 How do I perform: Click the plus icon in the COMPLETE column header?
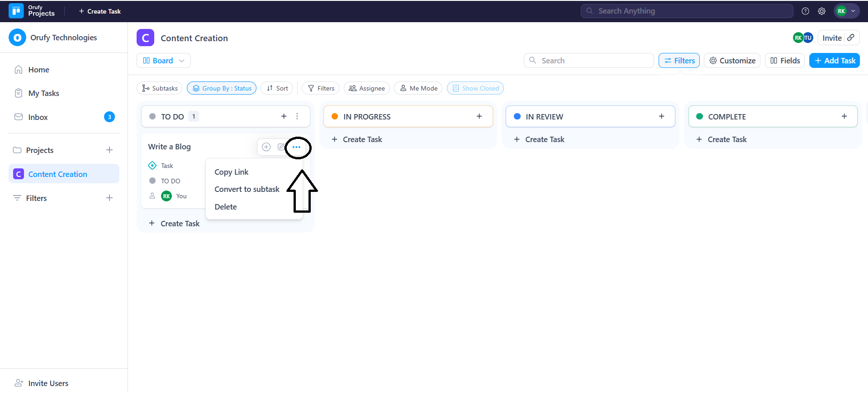click(x=844, y=116)
